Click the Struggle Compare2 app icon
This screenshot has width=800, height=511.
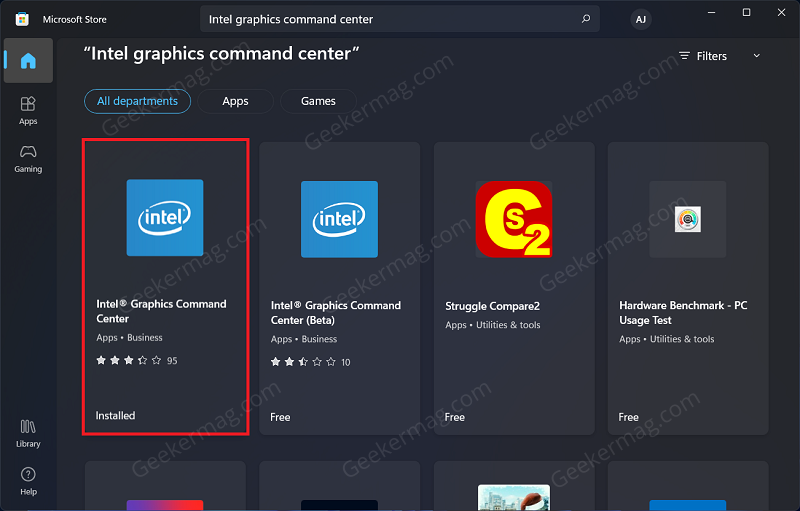[514, 219]
